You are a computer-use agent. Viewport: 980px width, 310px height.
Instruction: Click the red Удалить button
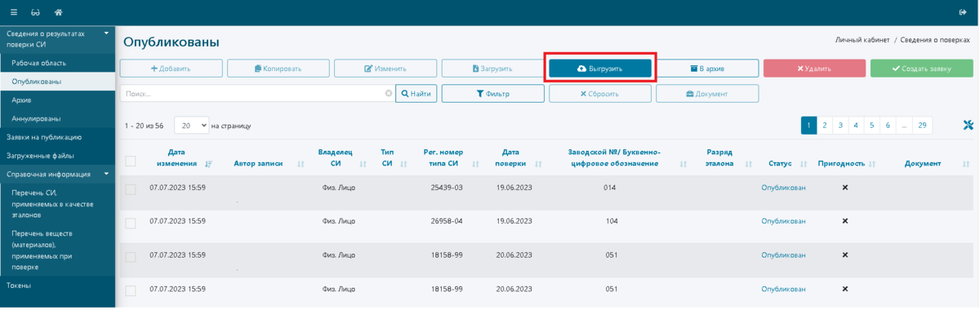click(814, 69)
